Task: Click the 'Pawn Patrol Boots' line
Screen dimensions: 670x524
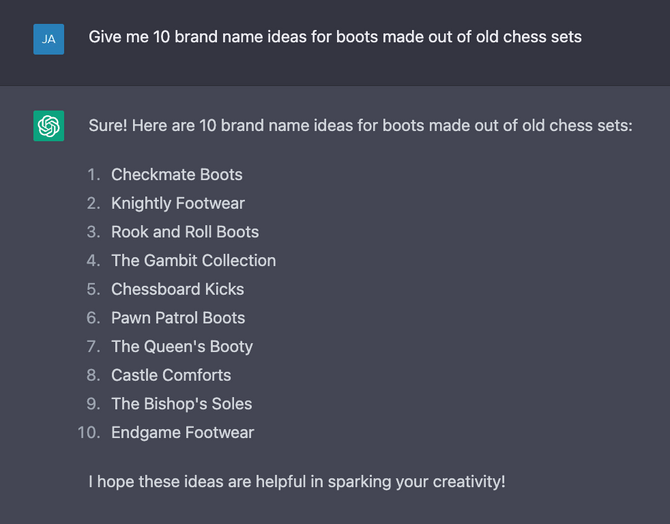Action: [x=178, y=318]
